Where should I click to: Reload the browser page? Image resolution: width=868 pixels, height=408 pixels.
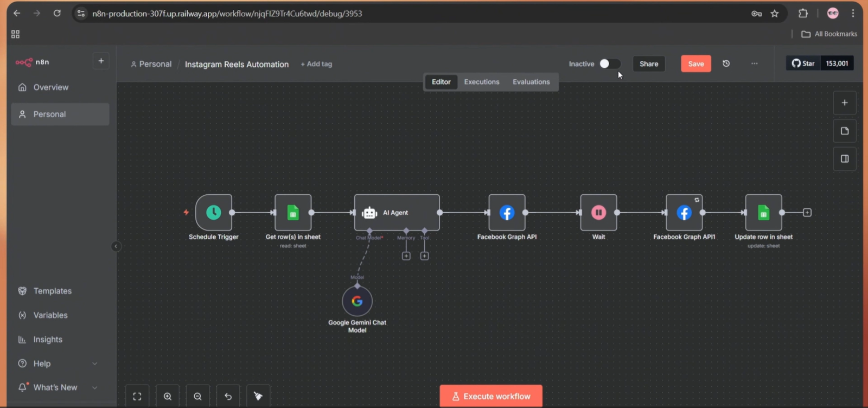[57, 13]
